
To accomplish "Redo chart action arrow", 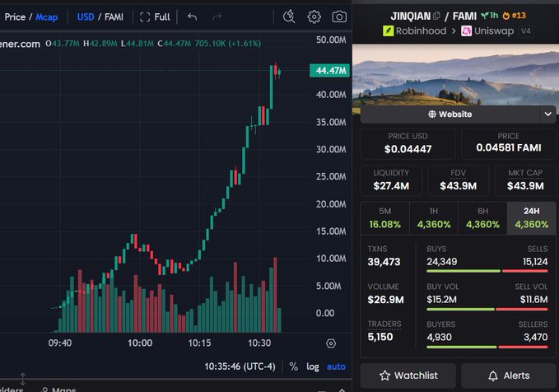I will [217, 16].
